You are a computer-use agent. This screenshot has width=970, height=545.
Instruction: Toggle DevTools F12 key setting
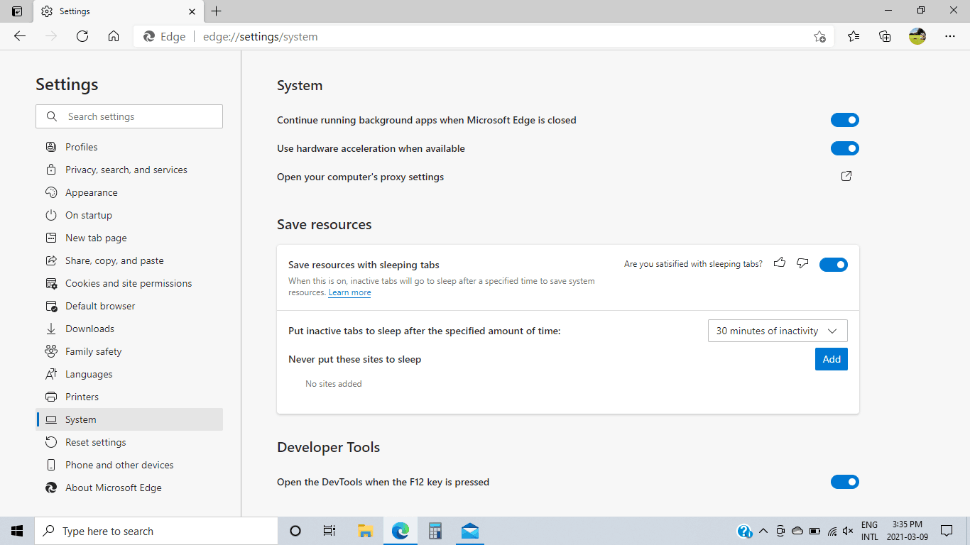point(844,482)
